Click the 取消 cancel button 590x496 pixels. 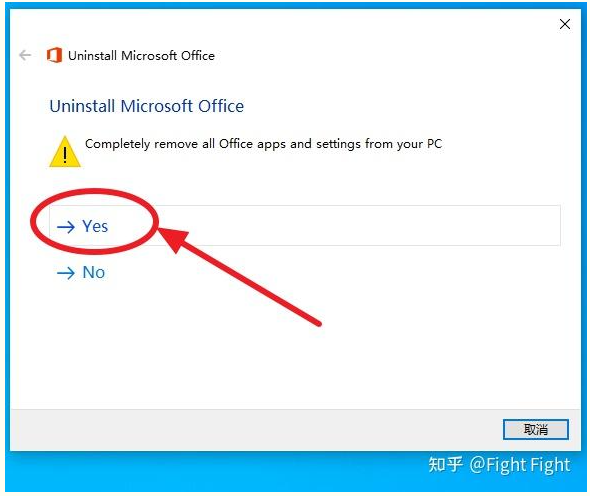pos(536,429)
